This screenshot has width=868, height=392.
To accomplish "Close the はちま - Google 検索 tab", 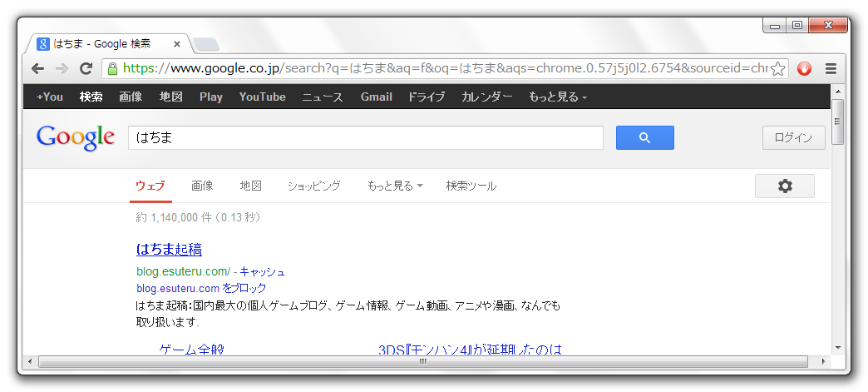I will point(176,44).
